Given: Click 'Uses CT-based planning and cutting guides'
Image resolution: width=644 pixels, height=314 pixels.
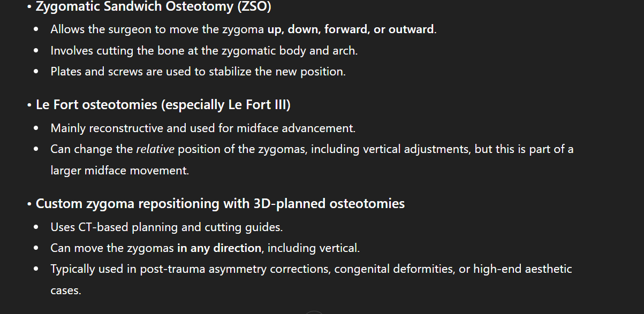Looking at the screenshot, I should [166, 227].
